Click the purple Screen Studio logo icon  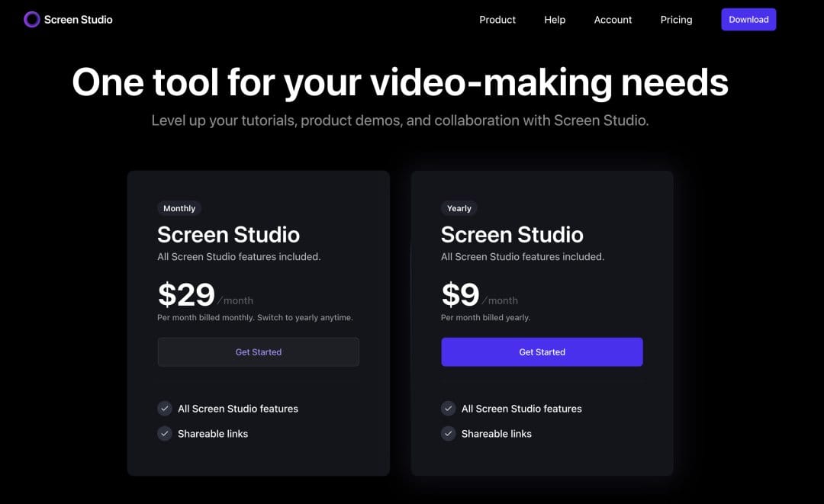(31, 19)
